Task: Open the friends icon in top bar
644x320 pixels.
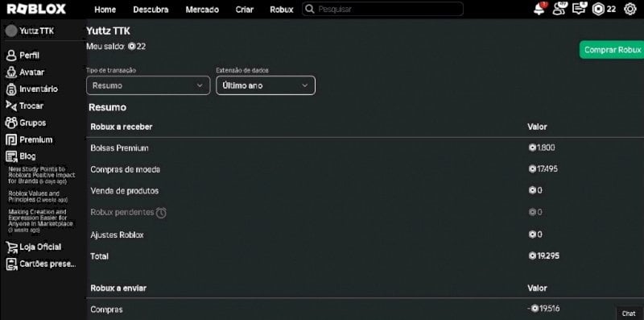Action: (x=559, y=9)
